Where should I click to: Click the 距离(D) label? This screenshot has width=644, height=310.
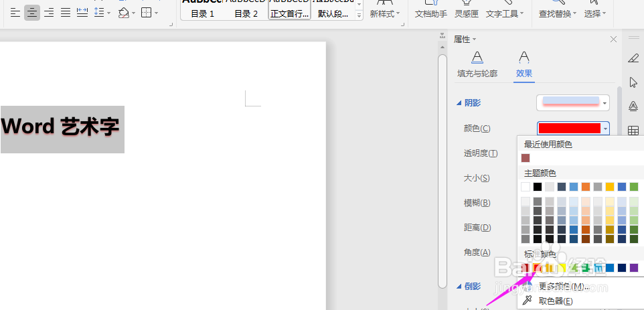(x=477, y=227)
